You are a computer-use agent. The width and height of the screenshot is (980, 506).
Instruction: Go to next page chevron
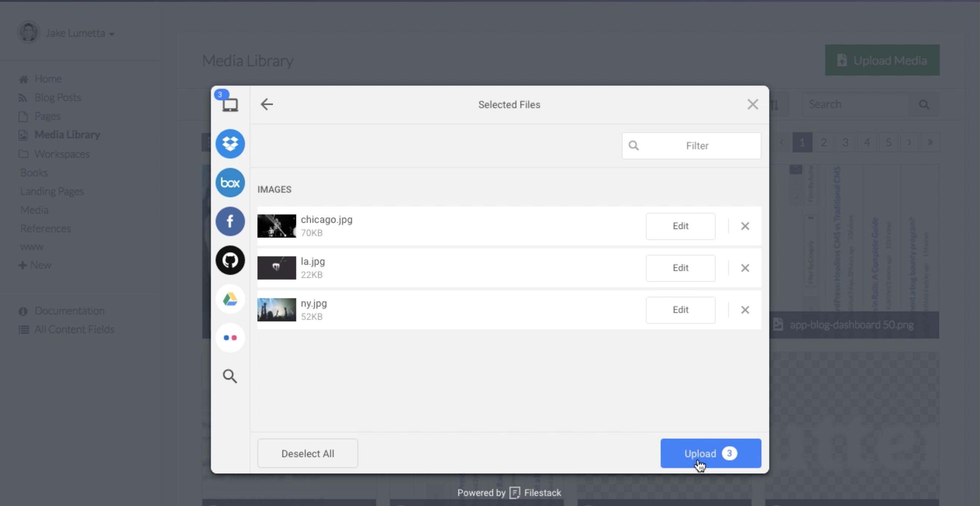click(x=909, y=142)
